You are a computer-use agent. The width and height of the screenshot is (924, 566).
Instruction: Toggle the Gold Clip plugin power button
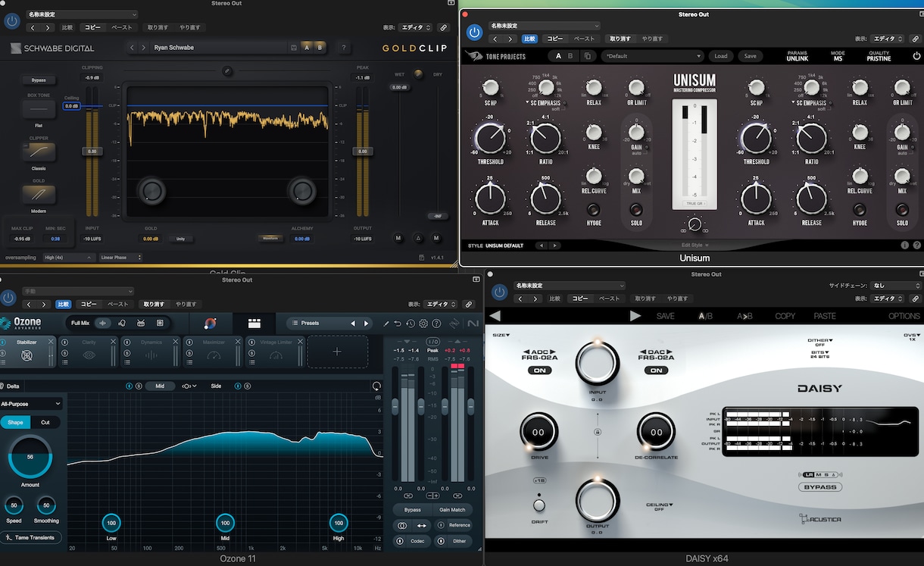(11, 21)
